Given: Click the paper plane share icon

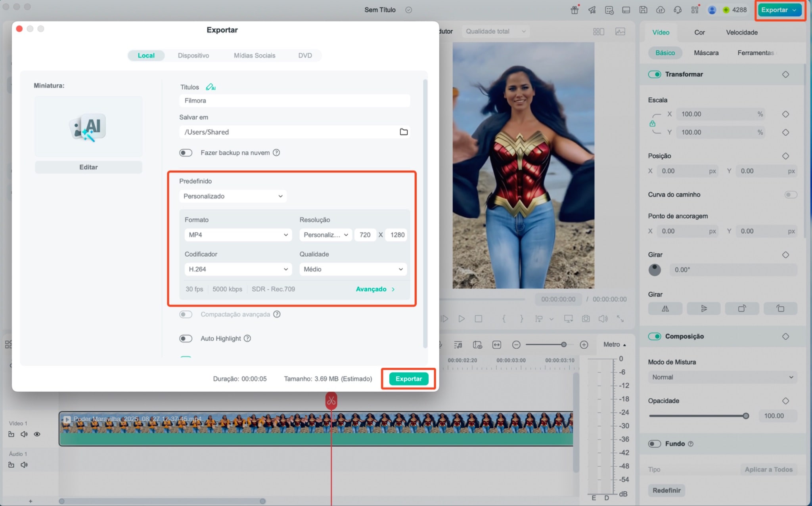Looking at the screenshot, I should [592, 10].
